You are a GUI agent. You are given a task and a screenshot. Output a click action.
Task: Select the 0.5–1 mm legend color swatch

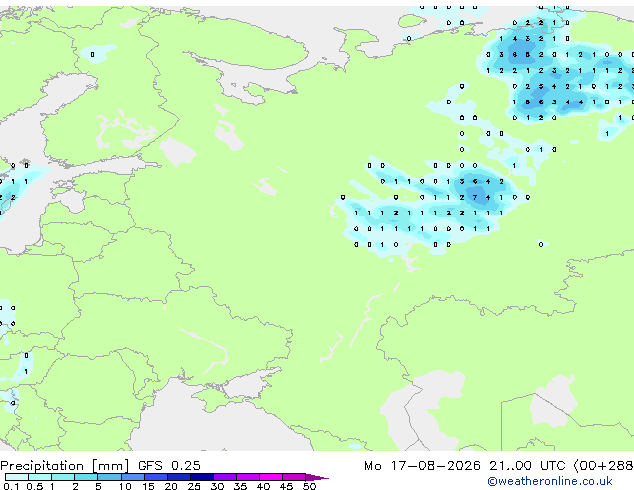[40, 477]
